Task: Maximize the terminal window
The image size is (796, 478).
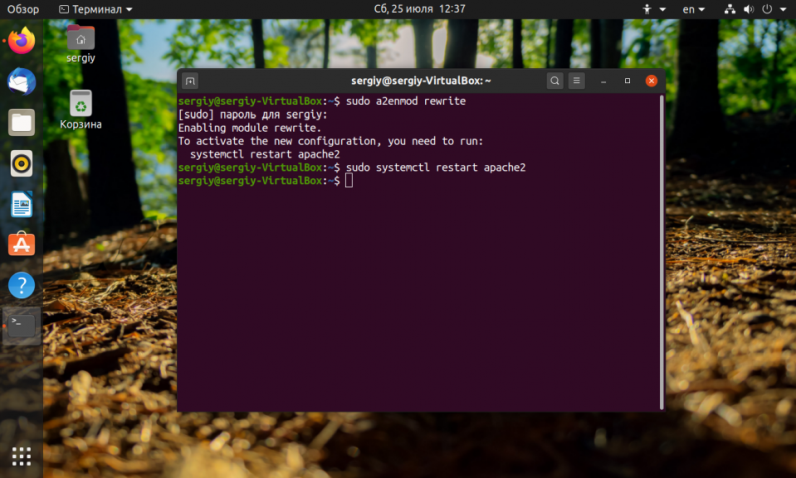Action: (627, 81)
